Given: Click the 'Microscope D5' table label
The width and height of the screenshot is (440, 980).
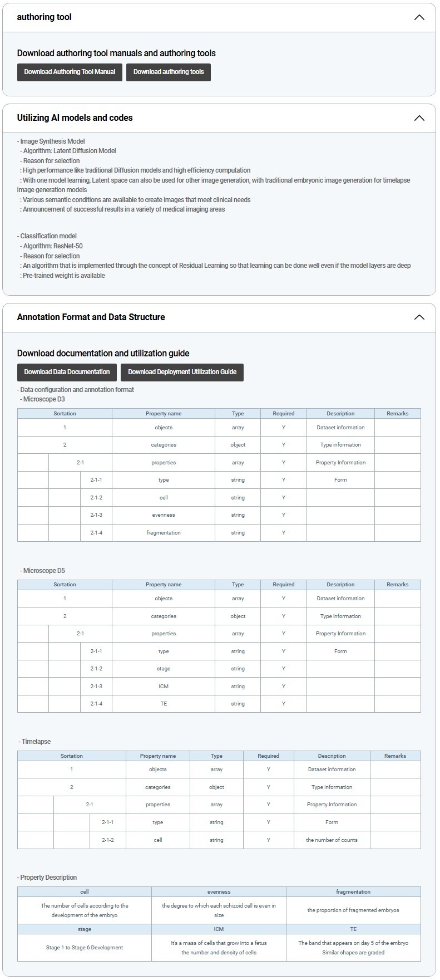Looking at the screenshot, I should [x=43, y=571].
